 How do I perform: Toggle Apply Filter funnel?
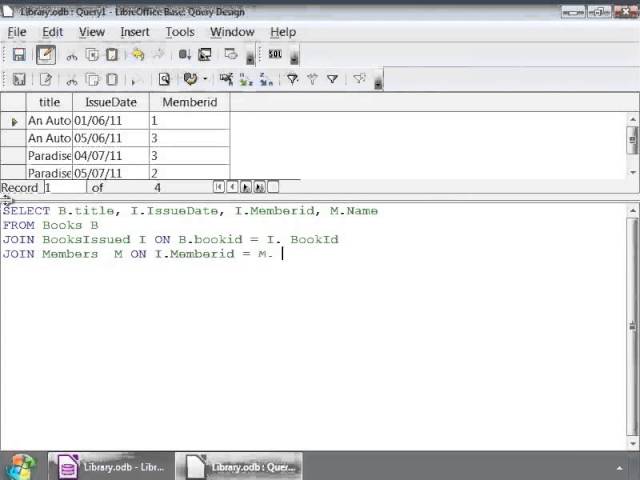point(312,79)
